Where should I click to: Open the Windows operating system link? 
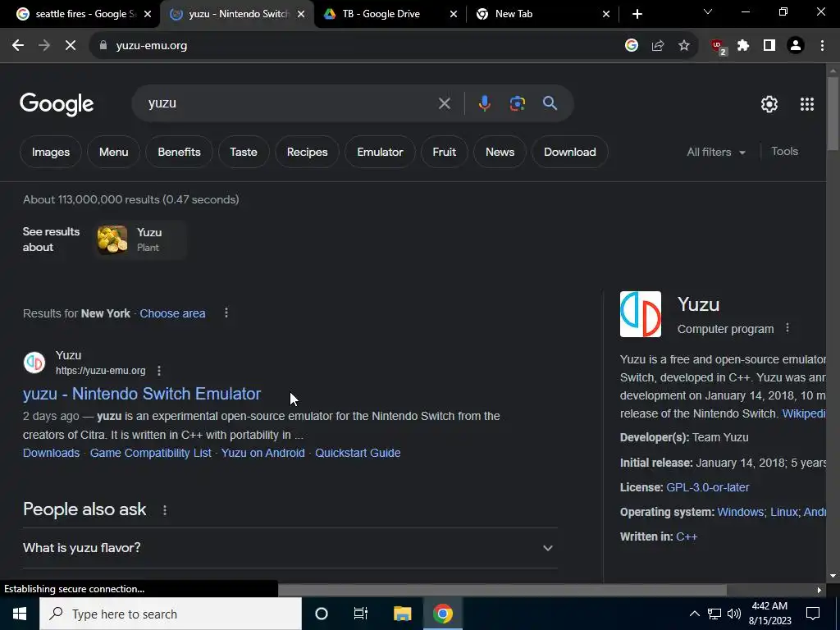(x=741, y=512)
